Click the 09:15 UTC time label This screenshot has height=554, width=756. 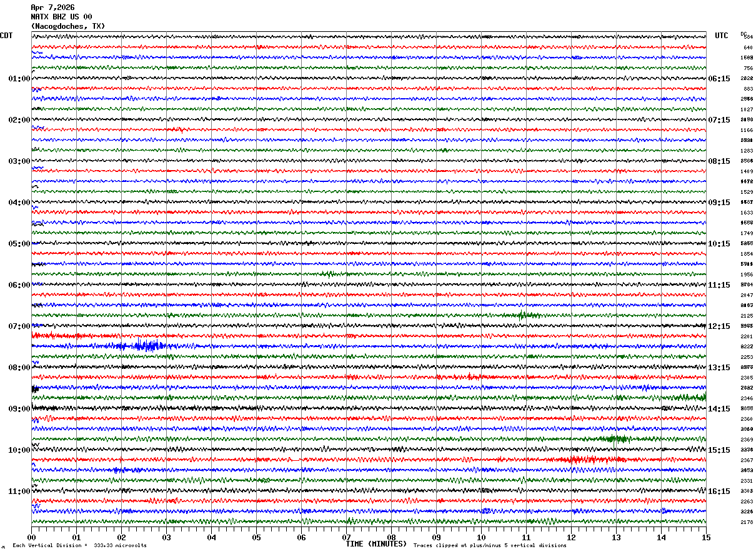click(719, 203)
